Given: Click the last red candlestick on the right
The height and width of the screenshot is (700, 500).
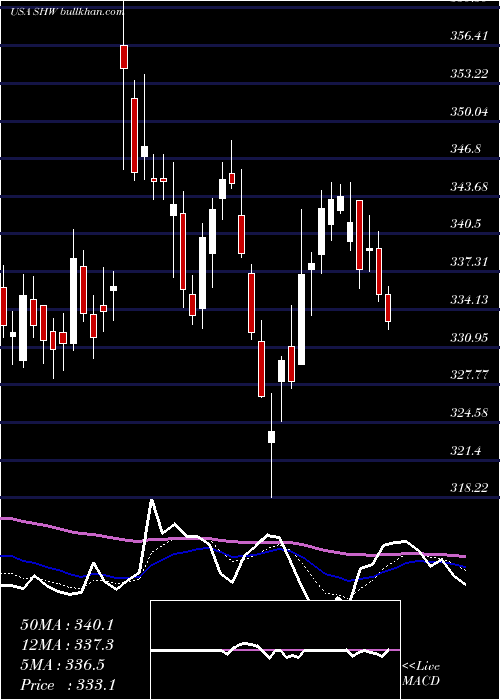Looking at the screenshot, I should 388,308.
